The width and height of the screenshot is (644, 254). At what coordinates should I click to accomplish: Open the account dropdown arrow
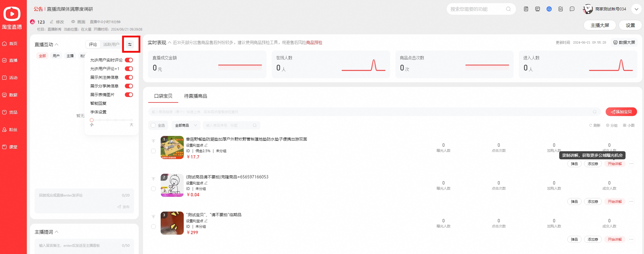pos(636,9)
